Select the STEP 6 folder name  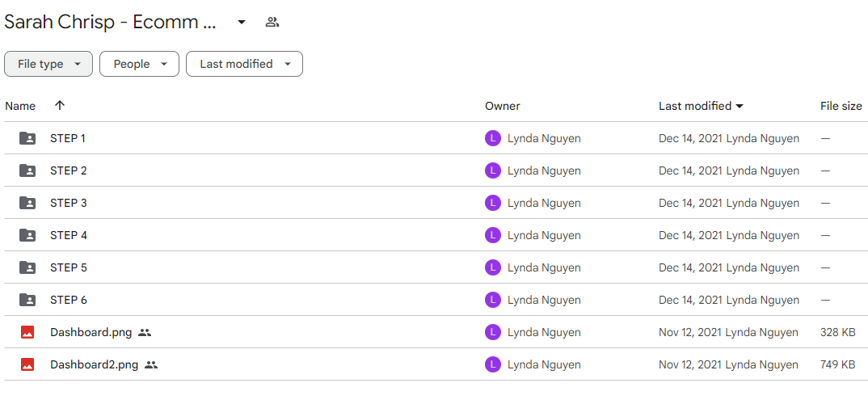pos(69,300)
